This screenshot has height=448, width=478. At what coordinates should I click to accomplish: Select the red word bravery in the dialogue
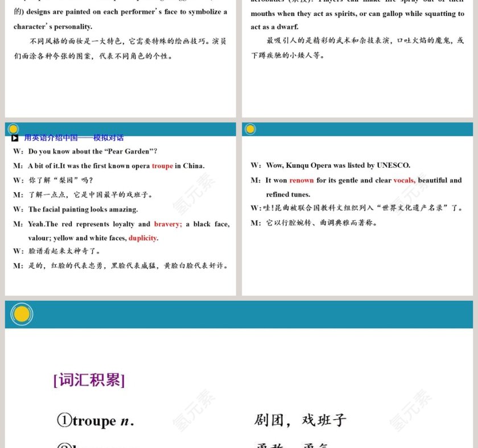pyautogui.click(x=166, y=224)
